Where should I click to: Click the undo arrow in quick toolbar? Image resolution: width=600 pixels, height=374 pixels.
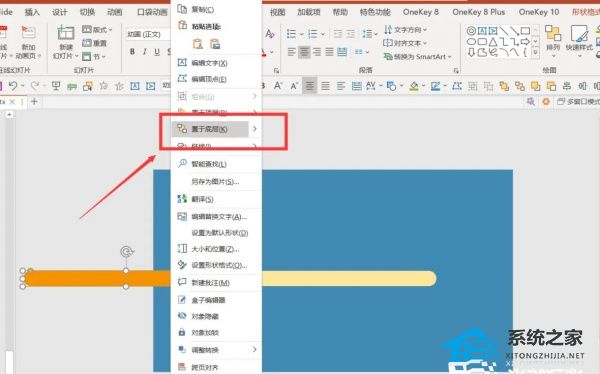[x=13, y=85]
